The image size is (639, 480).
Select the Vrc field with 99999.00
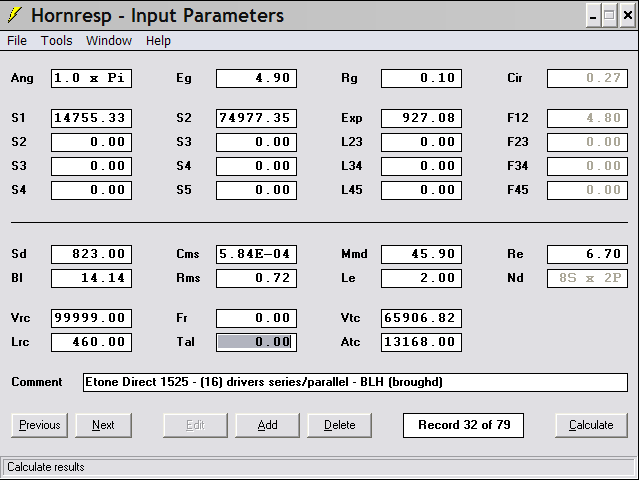point(91,318)
